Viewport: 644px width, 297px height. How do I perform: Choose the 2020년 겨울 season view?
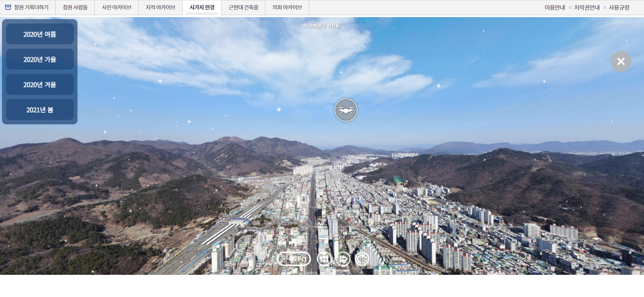coord(40,85)
